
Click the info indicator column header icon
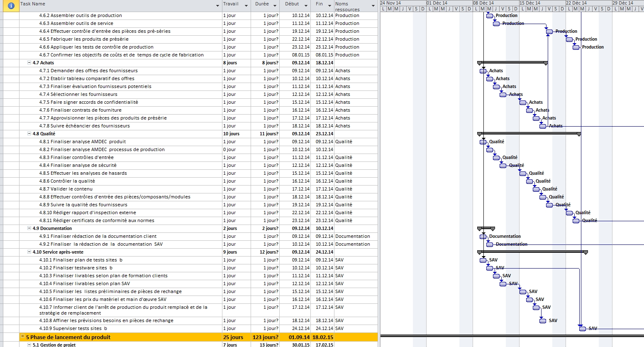click(x=11, y=5)
